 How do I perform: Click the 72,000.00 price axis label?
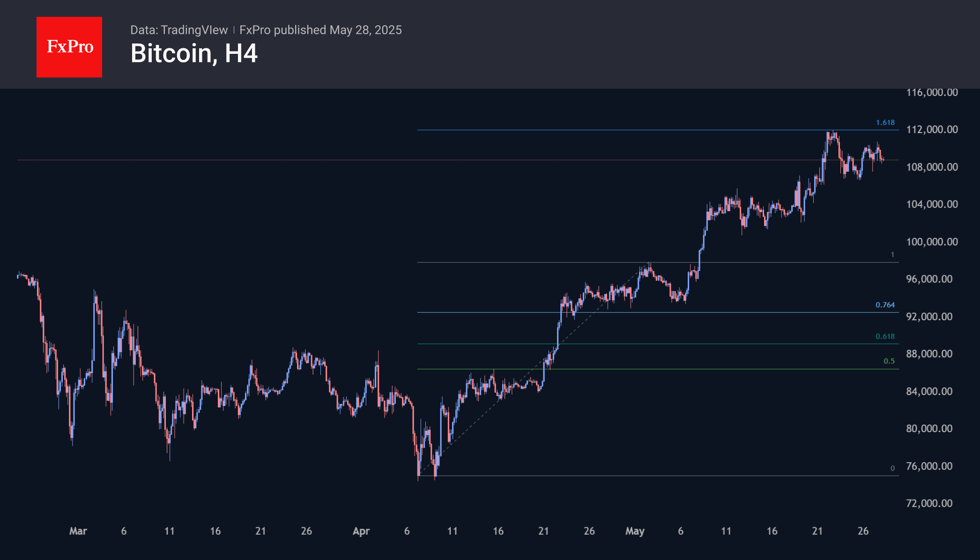tap(929, 503)
